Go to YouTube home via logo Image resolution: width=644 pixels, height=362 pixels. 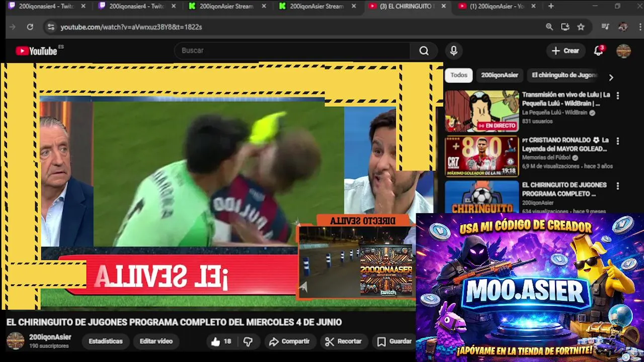pyautogui.click(x=36, y=51)
